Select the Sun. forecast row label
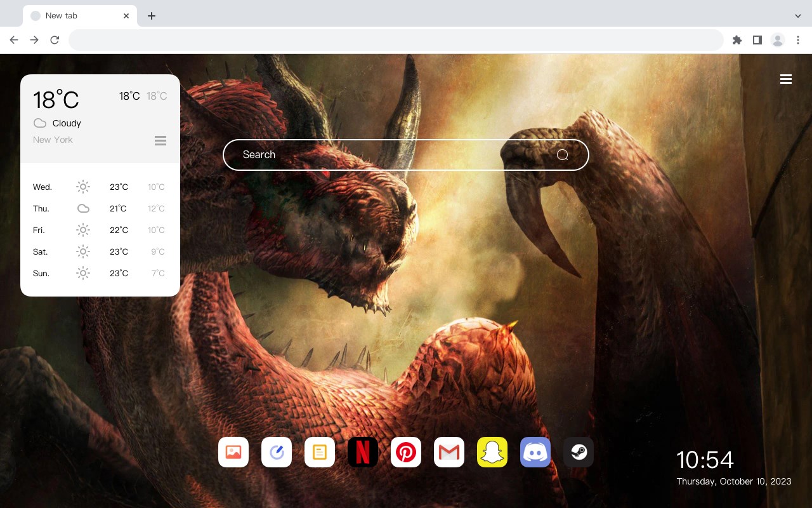The height and width of the screenshot is (508, 812). click(41, 273)
